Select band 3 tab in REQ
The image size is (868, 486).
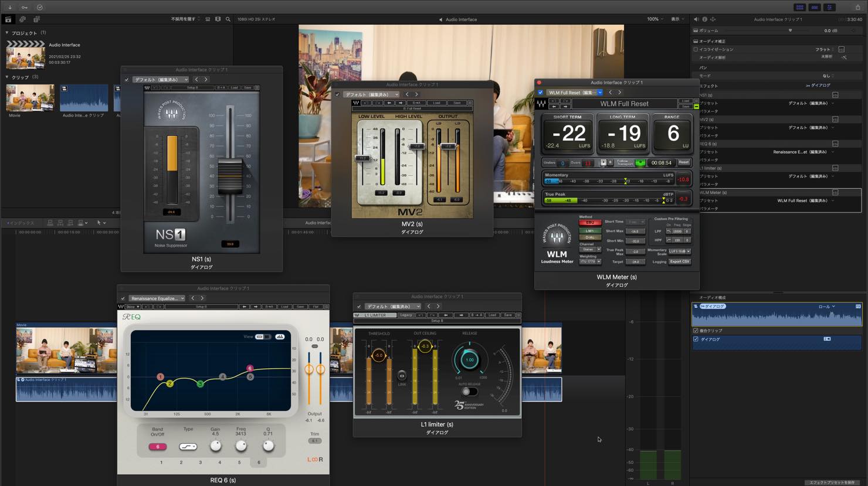[x=200, y=463]
